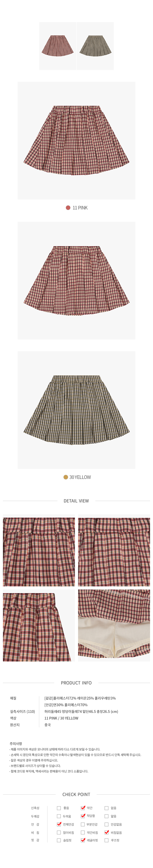Viewport: 153px width, 868px height.
Task: Click the PRODUCT INFO section heading
Action: [76, 683]
